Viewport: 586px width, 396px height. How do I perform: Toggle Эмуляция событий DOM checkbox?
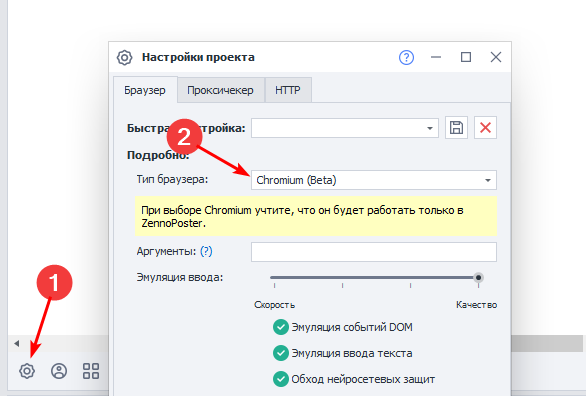point(281,327)
